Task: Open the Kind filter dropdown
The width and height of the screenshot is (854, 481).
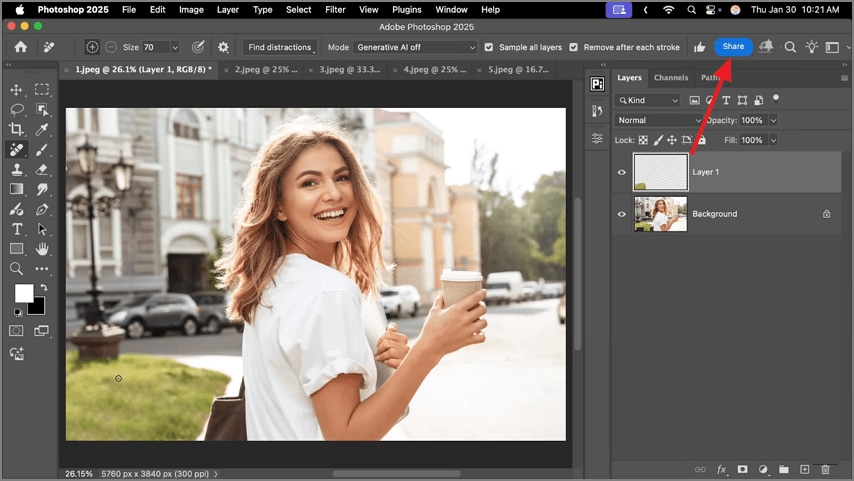Action: point(648,100)
